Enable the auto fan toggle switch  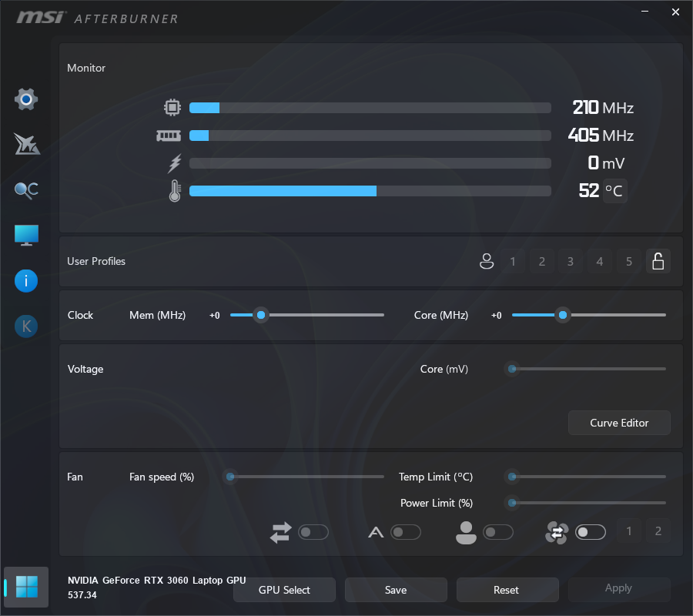(406, 532)
